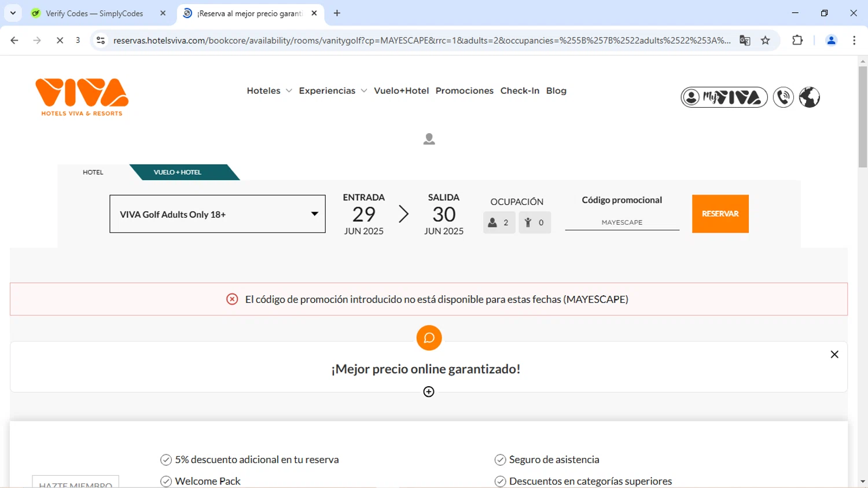Click the SALIDA date 30 JUN 2025
868x488 pixels.
(x=444, y=214)
